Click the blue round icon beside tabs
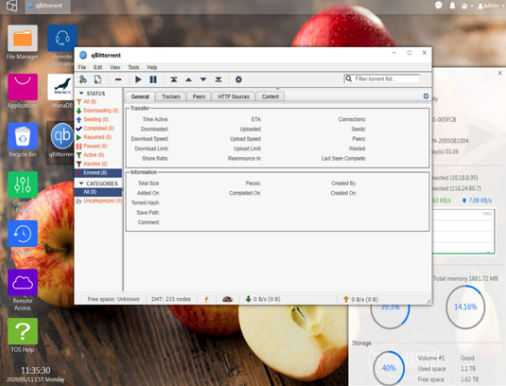Viewport: 506px width, 386px height. pyautogui.click(x=426, y=96)
